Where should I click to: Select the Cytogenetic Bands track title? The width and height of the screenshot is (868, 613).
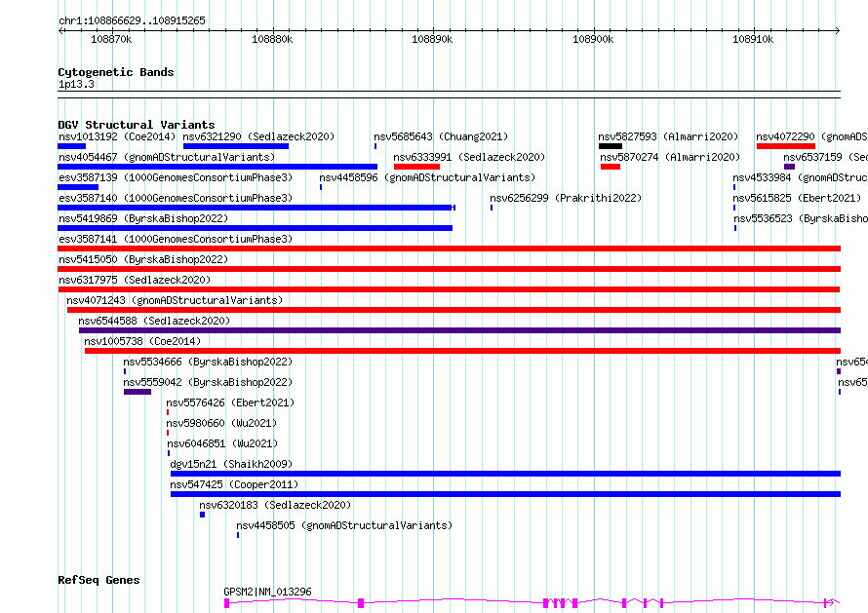[x=116, y=72]
